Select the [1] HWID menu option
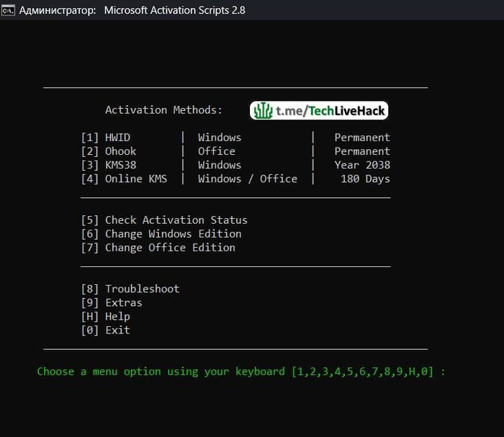This screenshot has height=437, width=504. tap(105, 138)
